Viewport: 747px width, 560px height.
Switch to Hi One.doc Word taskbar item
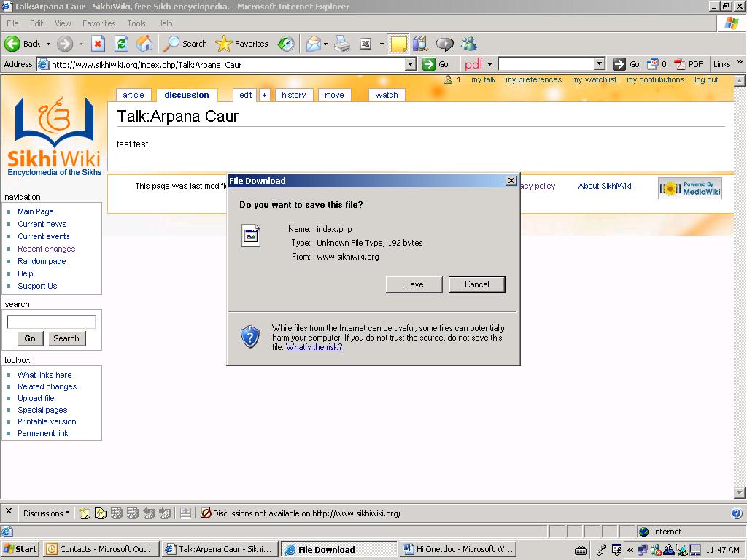[458, 549]
